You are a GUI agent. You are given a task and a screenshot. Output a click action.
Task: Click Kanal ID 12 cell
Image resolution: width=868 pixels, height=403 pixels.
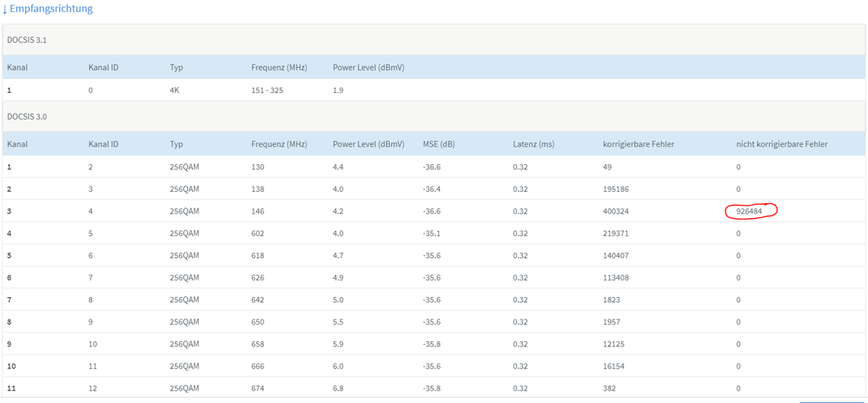pos(92,388)
